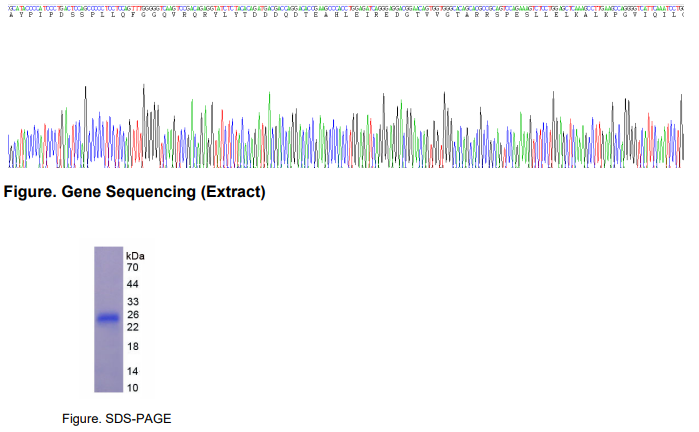Click the amino acid translation line
Image resolution: width=699 pixels, height=432 pixels.
(345, 17)
